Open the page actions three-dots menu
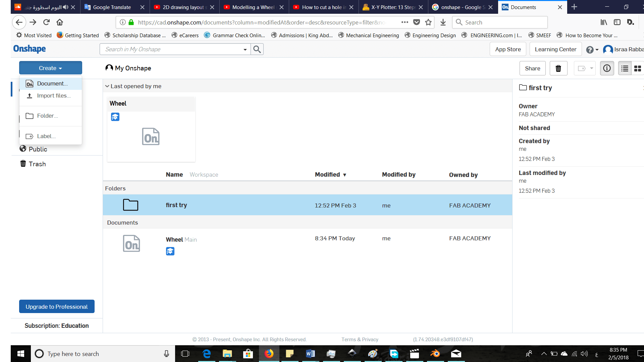Image resolution: width=644 pixels, height=362 pixels. click(405, 22)
